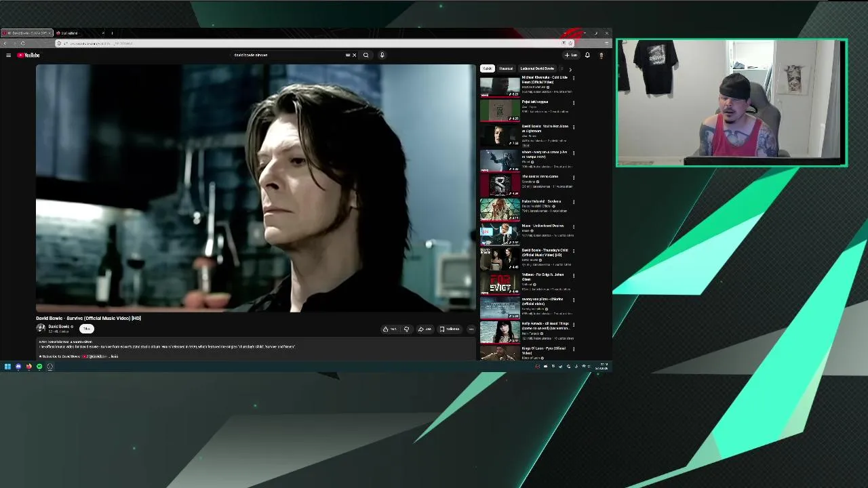Open the Spotify taskbar icon

pos(39,367)
